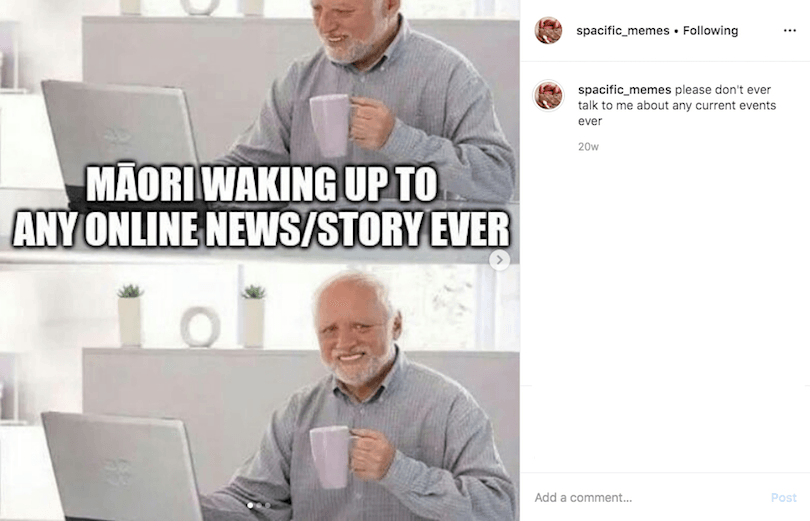The width and height of the screenshot is (810, 521).
Task: Click the 20w timestamp
Action: pos(588,147)
